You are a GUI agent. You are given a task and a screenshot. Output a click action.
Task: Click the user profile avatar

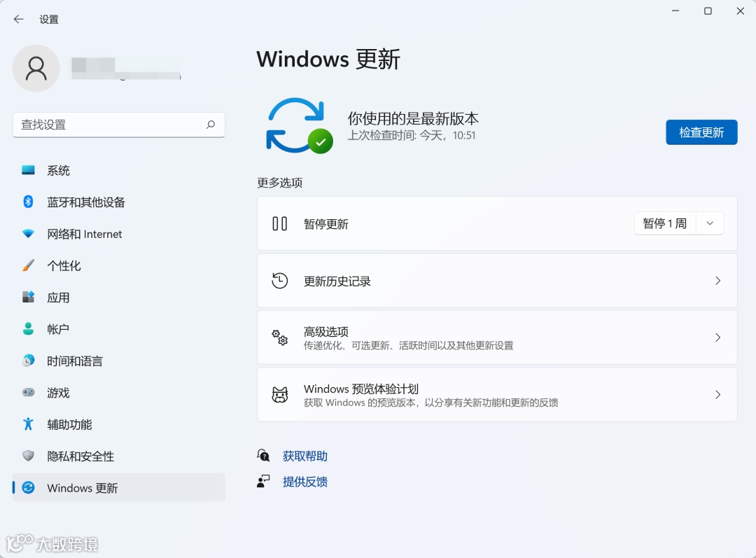[x=36, y=69]
